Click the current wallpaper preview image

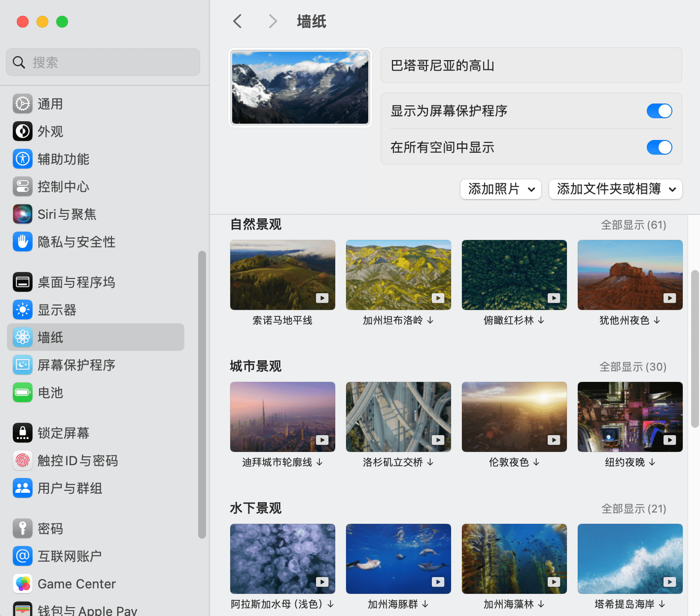[300, 88]
